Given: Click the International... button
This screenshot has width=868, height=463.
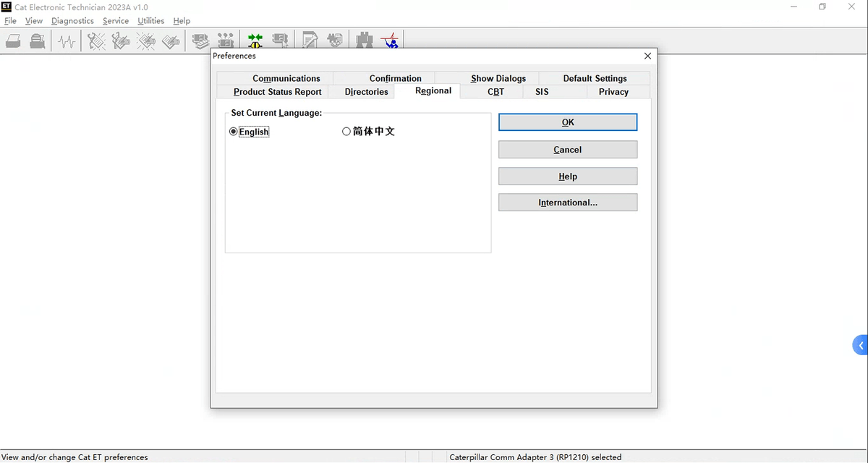Looking at the screenshot, I should 568,203.
